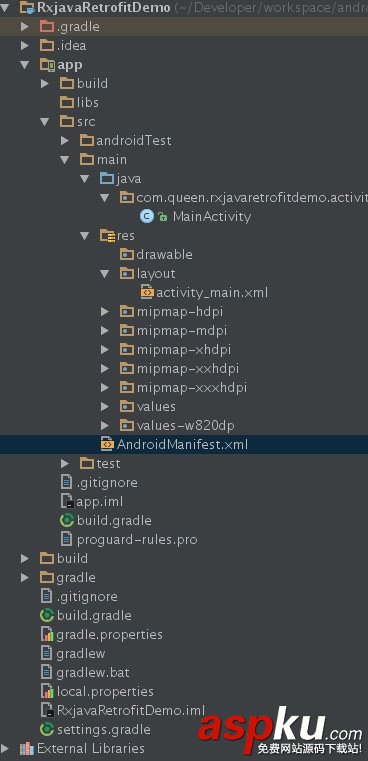This screenshot has height=761, width=368.
Task: Click the app.iml file icon
Action: [x=67, y=501]
